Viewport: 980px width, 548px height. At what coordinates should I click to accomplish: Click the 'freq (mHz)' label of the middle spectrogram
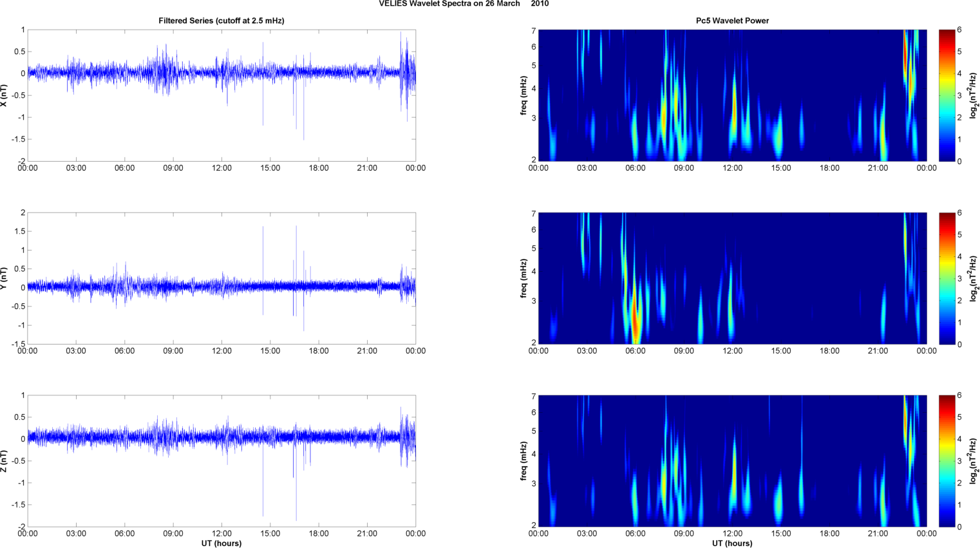tap(524, 278)
